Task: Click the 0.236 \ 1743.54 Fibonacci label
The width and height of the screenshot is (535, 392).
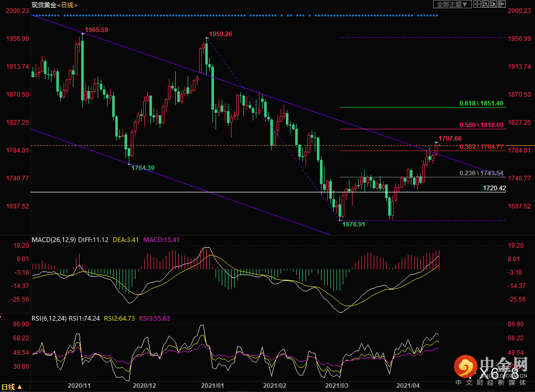Action: click(481, 173)
